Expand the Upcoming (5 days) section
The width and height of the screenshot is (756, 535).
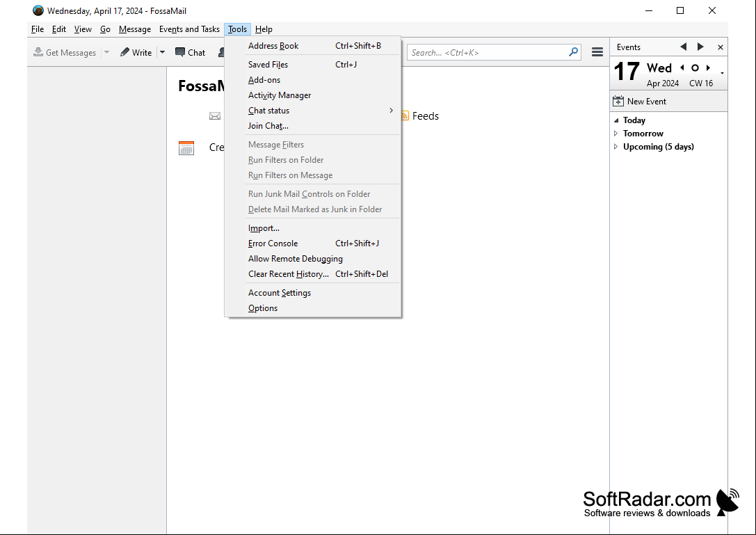616,147
